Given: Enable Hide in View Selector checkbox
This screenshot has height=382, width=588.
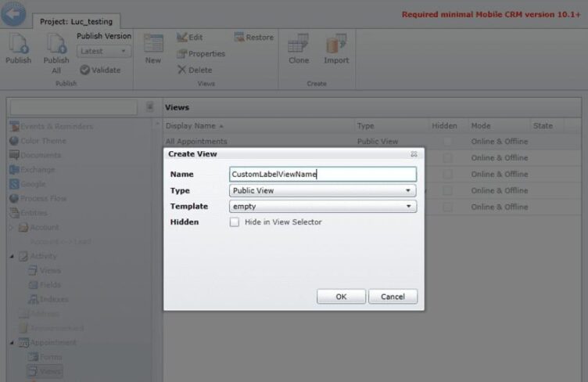Looking at the screenshot, I should tap(235, 222).
